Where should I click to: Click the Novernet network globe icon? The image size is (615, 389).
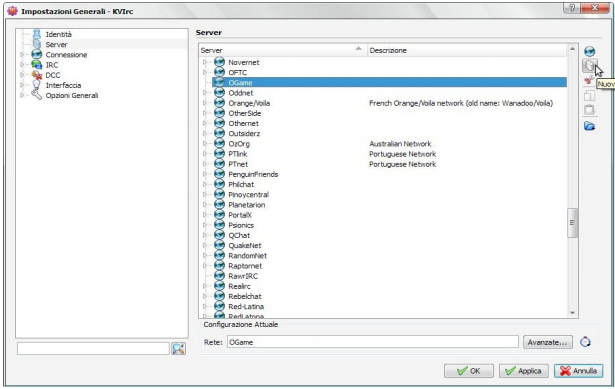click(x=219, y=62)
